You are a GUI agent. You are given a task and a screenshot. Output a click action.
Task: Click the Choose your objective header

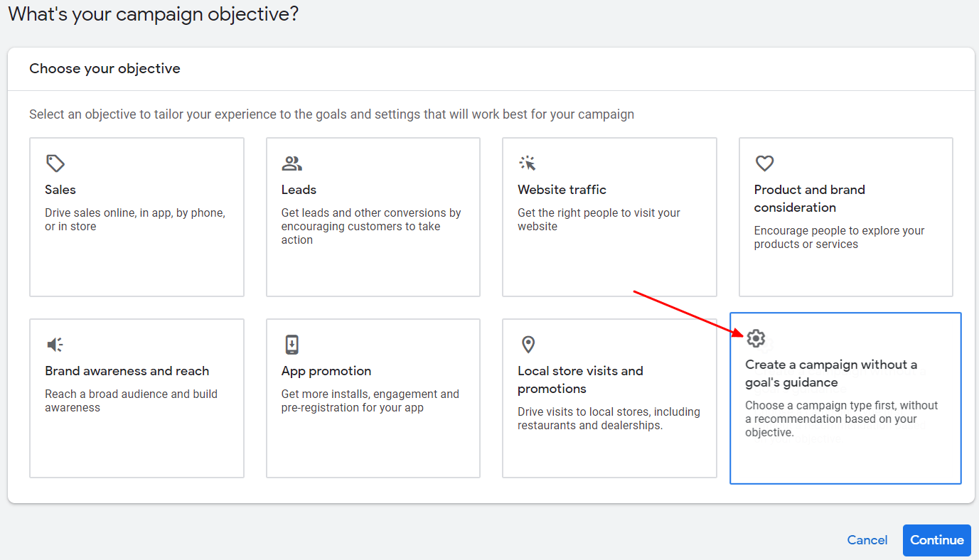click(105, 68)
